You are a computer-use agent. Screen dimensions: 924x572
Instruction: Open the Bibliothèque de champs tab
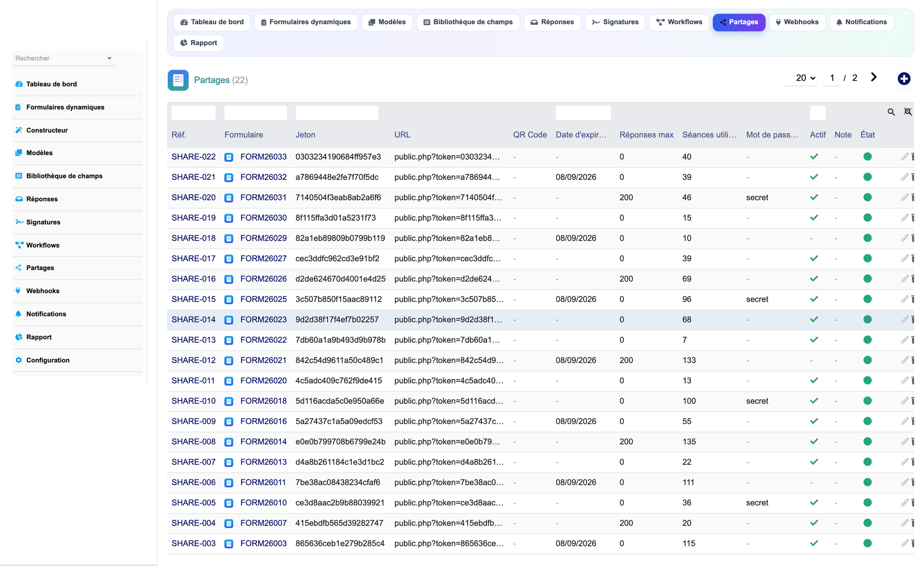(468, 22)
